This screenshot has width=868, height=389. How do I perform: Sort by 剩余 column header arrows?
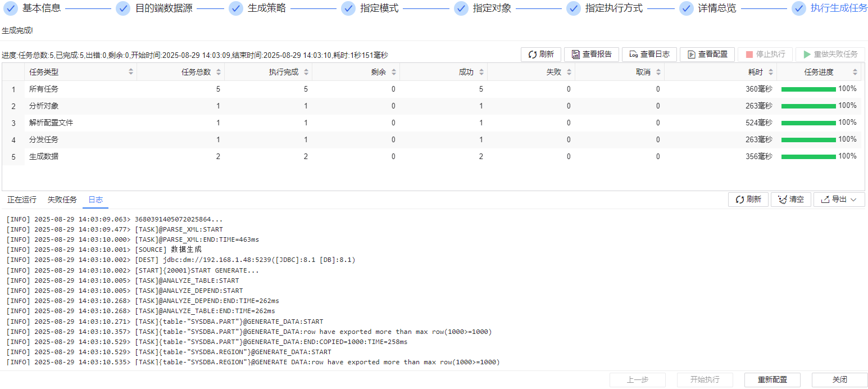[394, 72]
